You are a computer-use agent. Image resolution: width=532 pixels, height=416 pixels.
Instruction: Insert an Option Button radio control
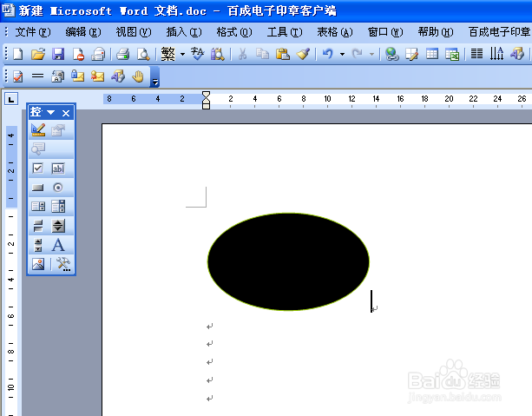click(x=58, y=188)
